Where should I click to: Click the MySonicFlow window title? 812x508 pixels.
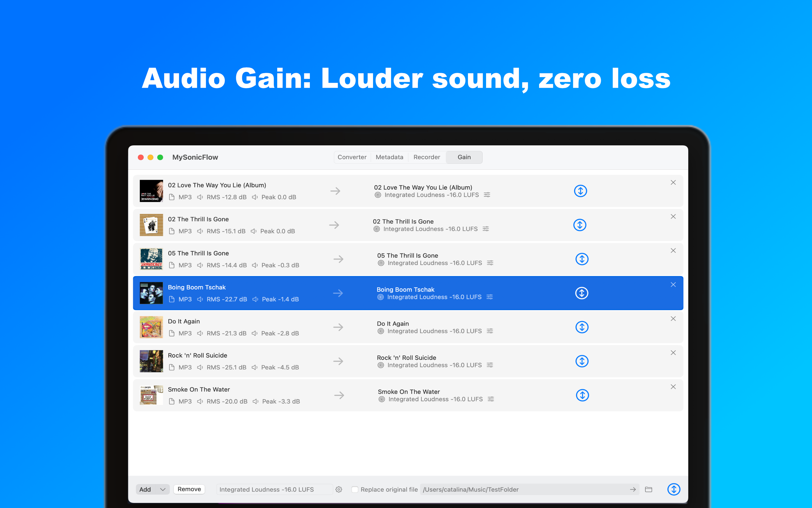(195, 157)
